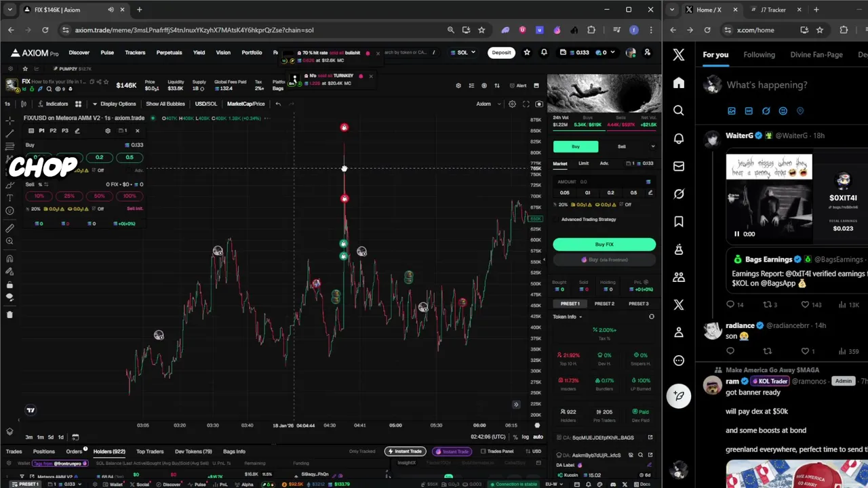Select PRESET 2 tab
The image size is (868, 488).
point(604,304)
